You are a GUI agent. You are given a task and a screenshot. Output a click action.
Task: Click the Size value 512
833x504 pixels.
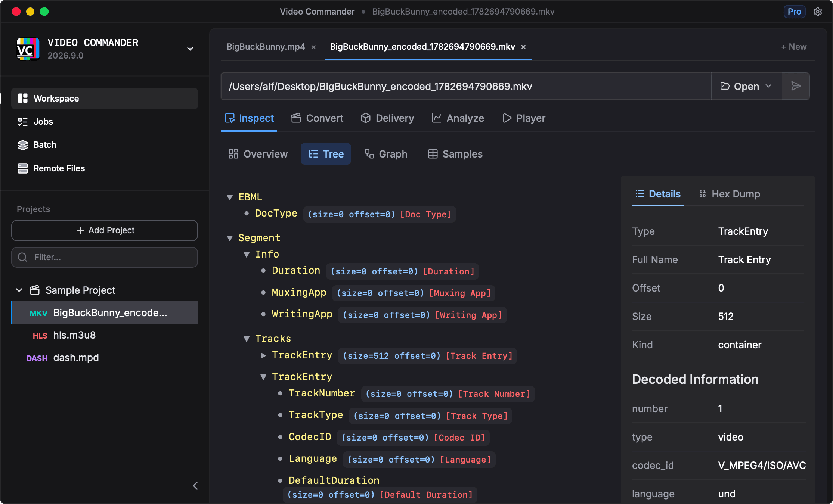[x=726, y=317]
